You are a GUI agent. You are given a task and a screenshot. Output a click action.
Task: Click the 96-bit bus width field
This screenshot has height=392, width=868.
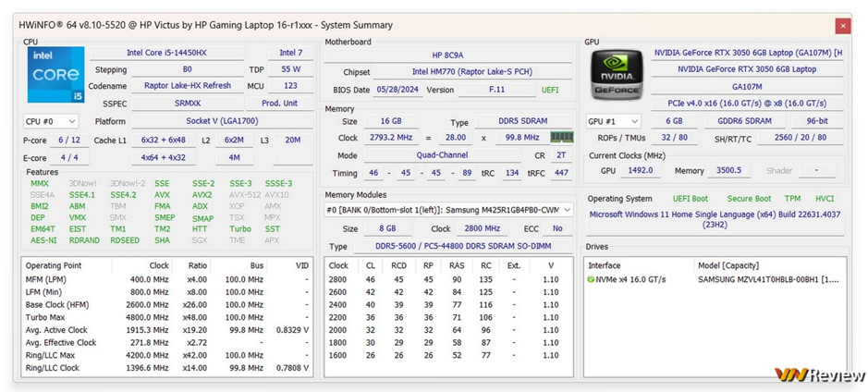coord(817,121)
